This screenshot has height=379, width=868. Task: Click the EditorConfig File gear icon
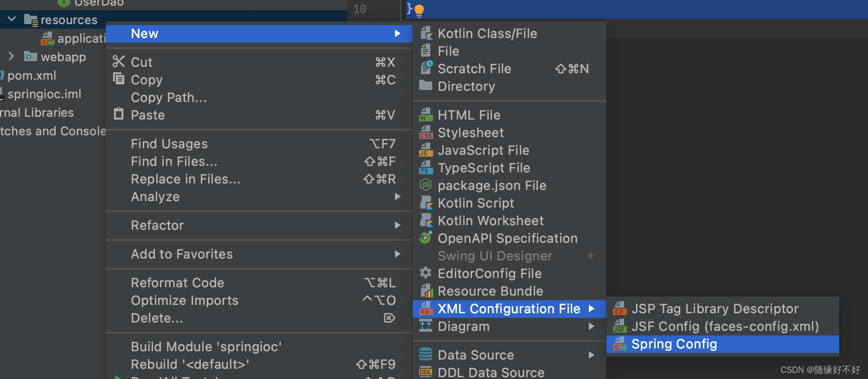click(426, 273)
